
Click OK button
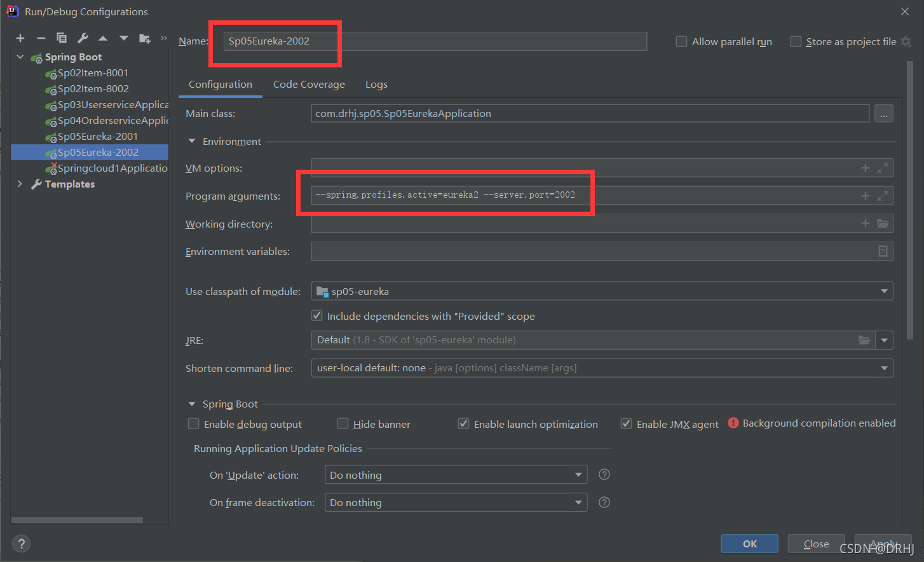pos(750,544)
